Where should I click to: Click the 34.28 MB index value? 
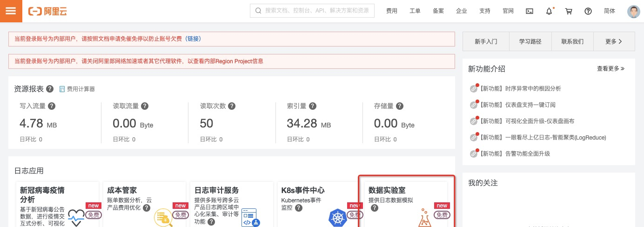coord(309,124)
